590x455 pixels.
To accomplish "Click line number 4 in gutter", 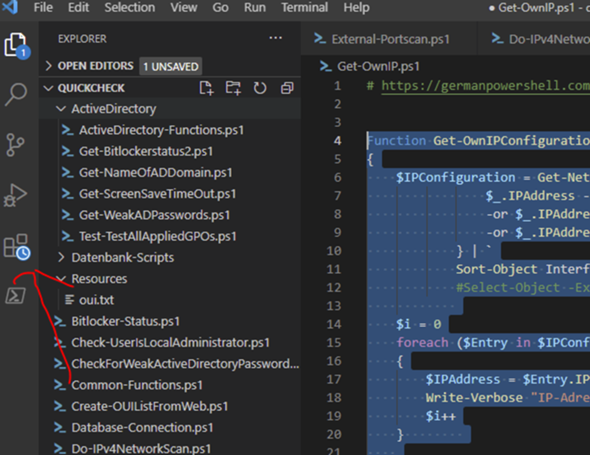I will pyautogui.click(x=338, y=141).
